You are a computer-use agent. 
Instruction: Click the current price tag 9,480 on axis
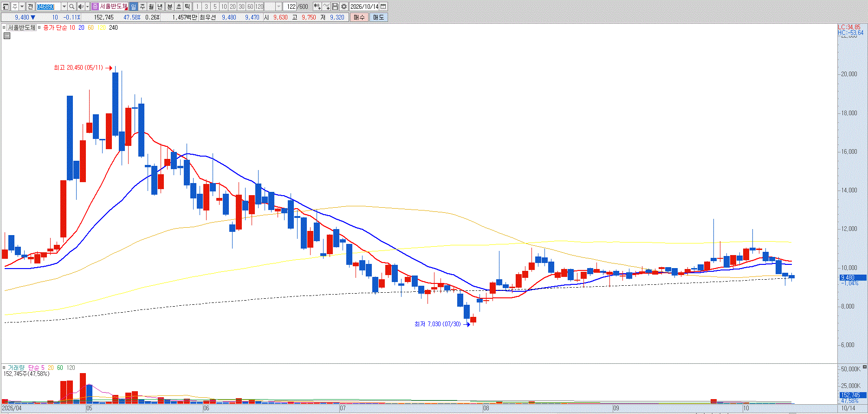[853, 277]
